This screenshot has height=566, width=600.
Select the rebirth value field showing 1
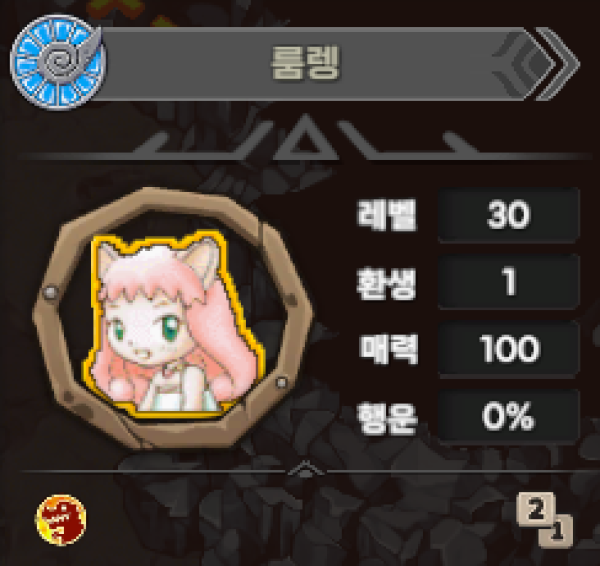(509, 282)
